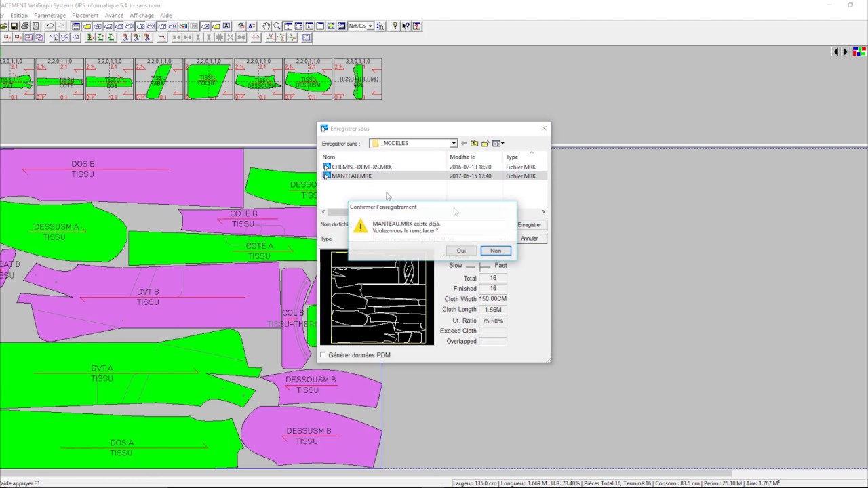
Task: Click the red question mark help icon
Action: [416, 26]
